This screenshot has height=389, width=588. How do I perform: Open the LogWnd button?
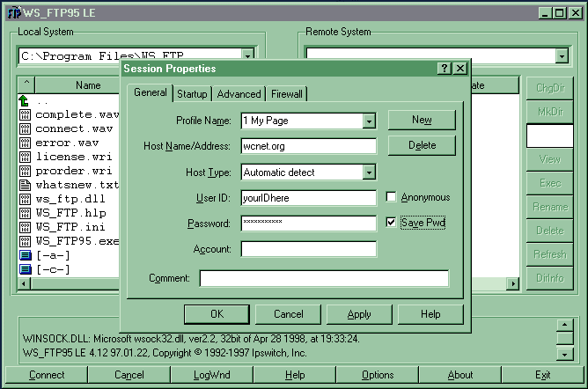click(212, 375)
